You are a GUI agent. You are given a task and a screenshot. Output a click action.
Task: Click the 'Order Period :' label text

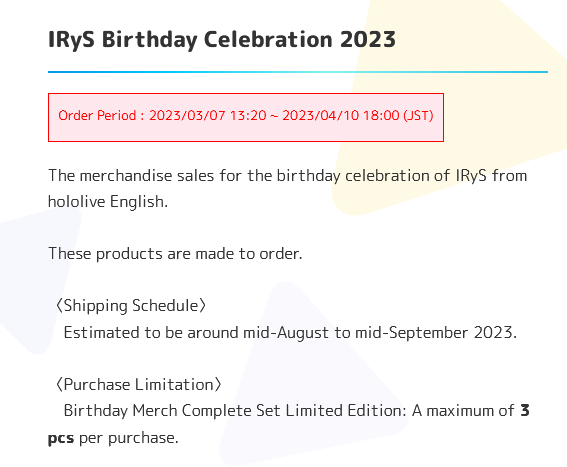pyautogui.click(x=101, y=116)
